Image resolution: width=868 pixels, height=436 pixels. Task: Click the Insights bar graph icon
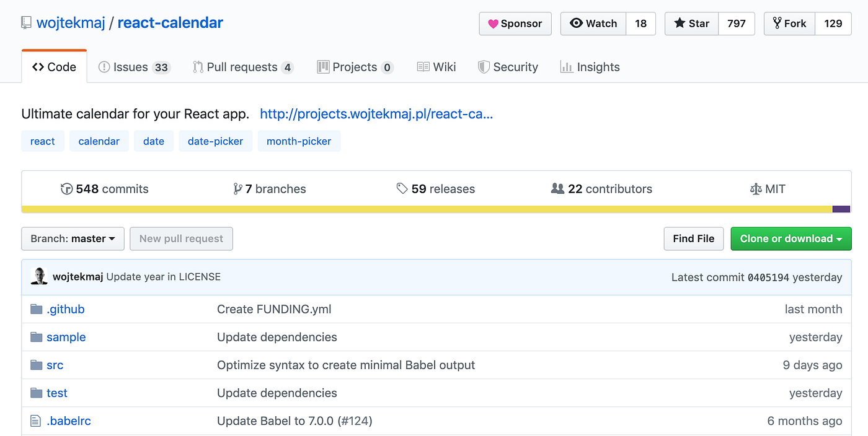pyautogui.click(x=566, y=67)
